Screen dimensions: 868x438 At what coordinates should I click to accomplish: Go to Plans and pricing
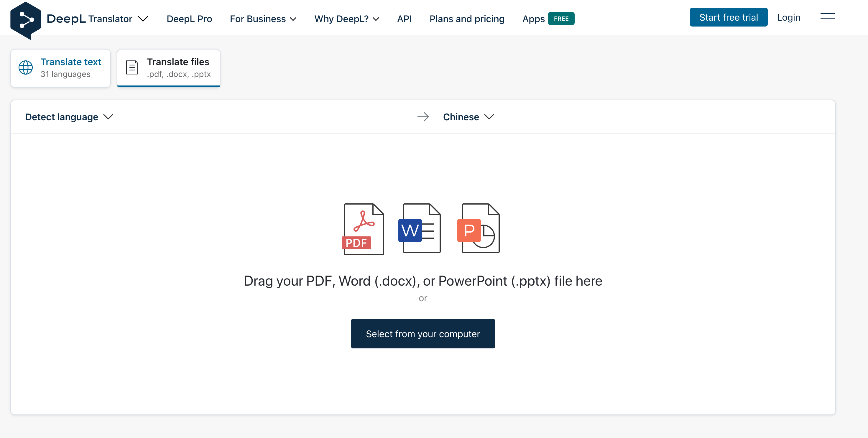[x=467, y=19]
